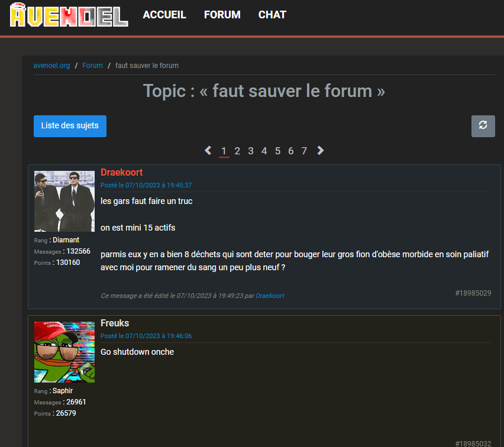Click Freuks's points value 26579
Image resolution: width=504 pixels, height=447 pixels.
tap(66, 413)
